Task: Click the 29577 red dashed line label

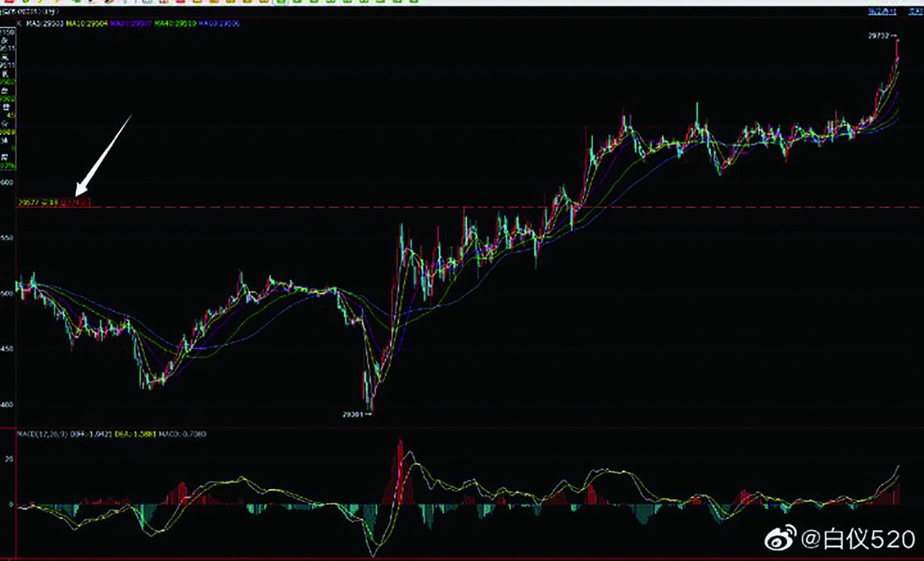Action: coord(28,203)
